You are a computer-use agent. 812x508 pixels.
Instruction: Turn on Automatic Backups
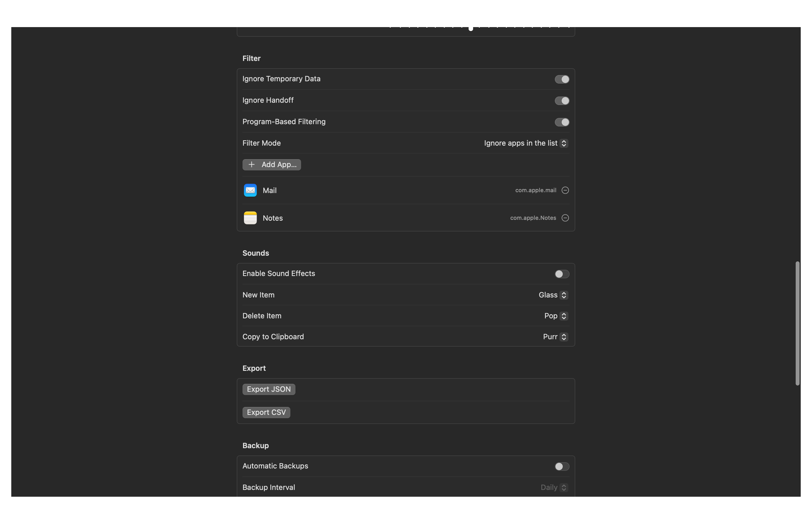(x=562, y=466)
